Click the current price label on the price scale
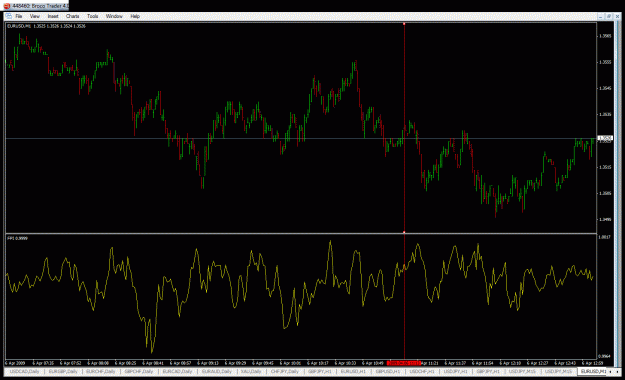The width and height of the screenshot is (625, 380). click(x=605, y=138)
